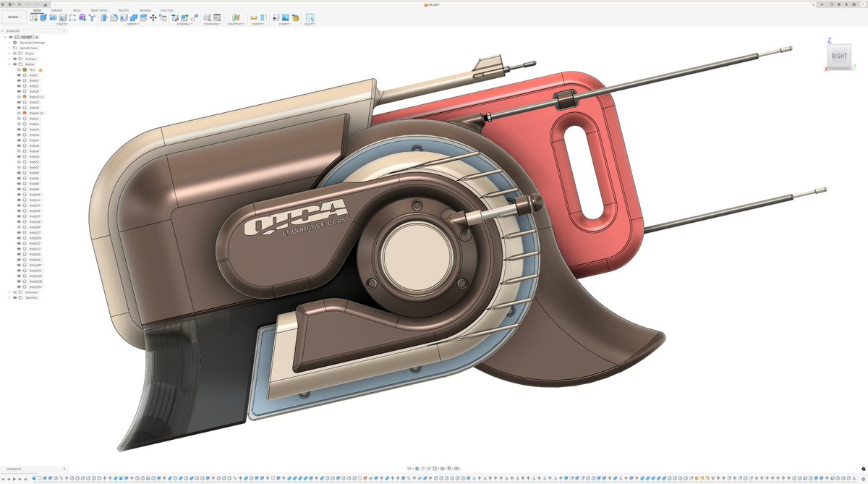Open the SELECT dropdown label
Viewport: 868px width, 484px height.
coord(310,24)
